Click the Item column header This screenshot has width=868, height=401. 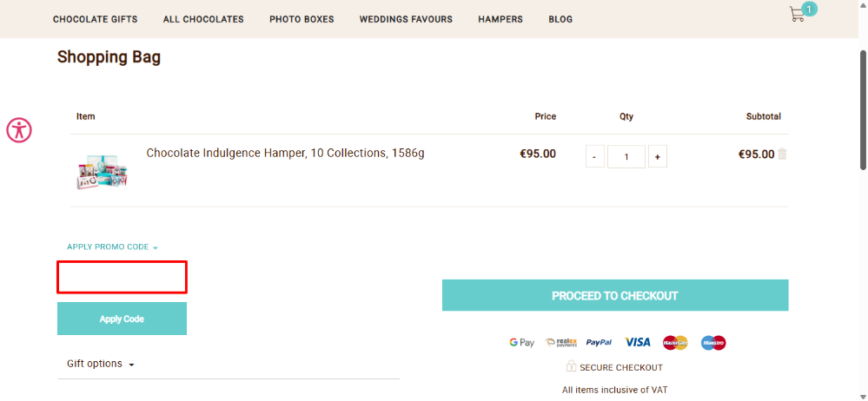[x=86, y=116]
